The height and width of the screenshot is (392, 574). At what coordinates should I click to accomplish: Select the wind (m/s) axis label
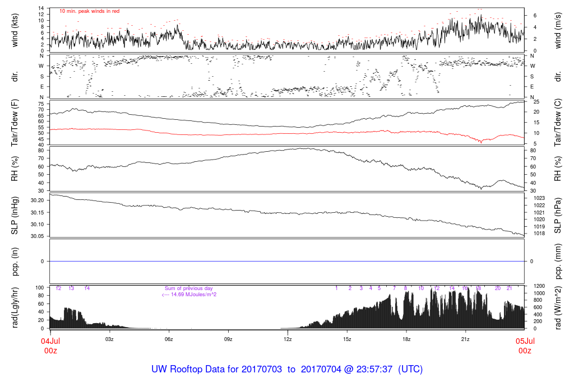(558, 30)
